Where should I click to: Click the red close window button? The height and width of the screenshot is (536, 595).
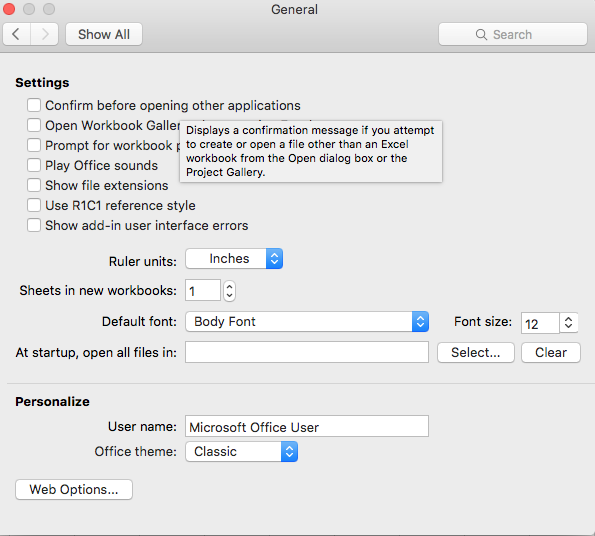pyautogui.click(x=8, y=9)
